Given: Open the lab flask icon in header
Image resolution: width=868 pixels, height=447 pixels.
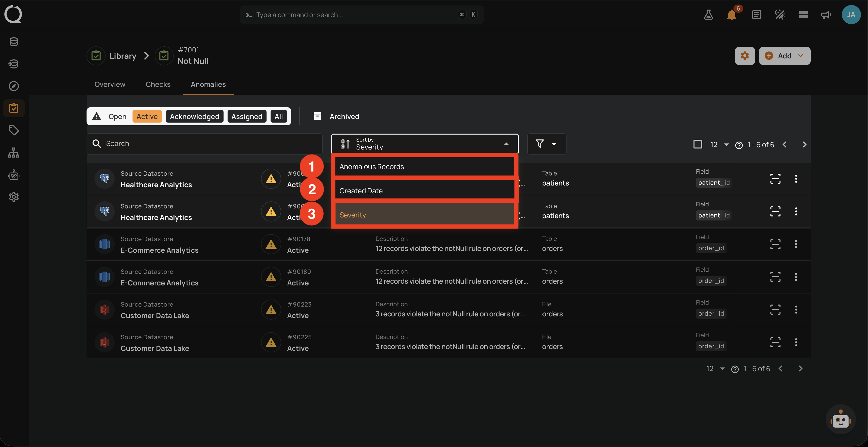Looking at the screenshot, I should click(708, 15).
